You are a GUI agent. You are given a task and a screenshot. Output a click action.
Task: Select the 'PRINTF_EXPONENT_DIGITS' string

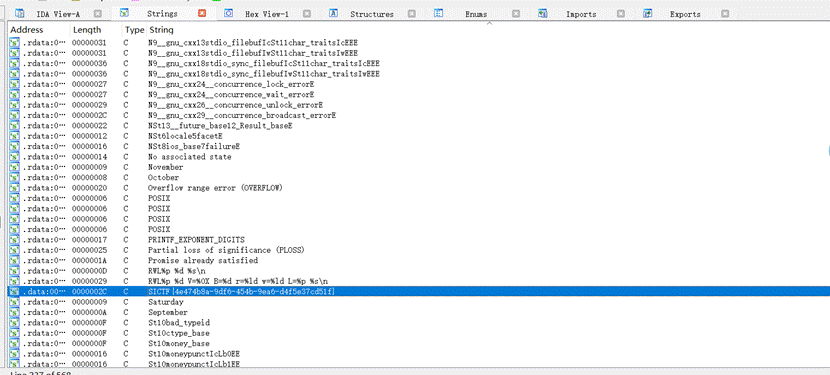point(196,240)
